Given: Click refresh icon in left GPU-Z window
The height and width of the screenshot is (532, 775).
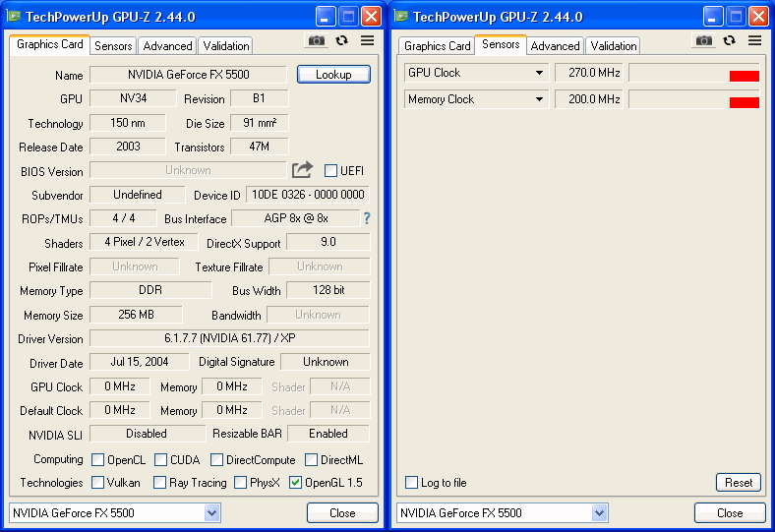Looking at the screenshot, I should pos(341,40).
